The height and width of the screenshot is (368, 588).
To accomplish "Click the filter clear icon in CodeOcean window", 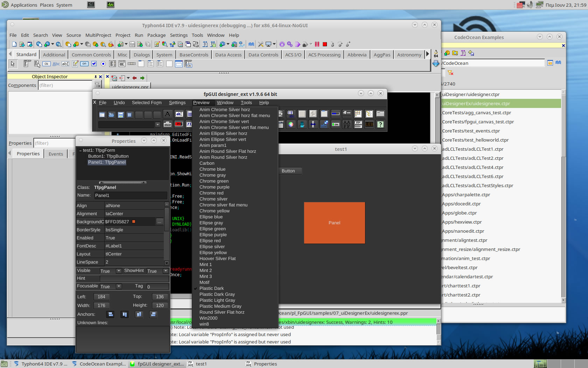I will (450, 73).
